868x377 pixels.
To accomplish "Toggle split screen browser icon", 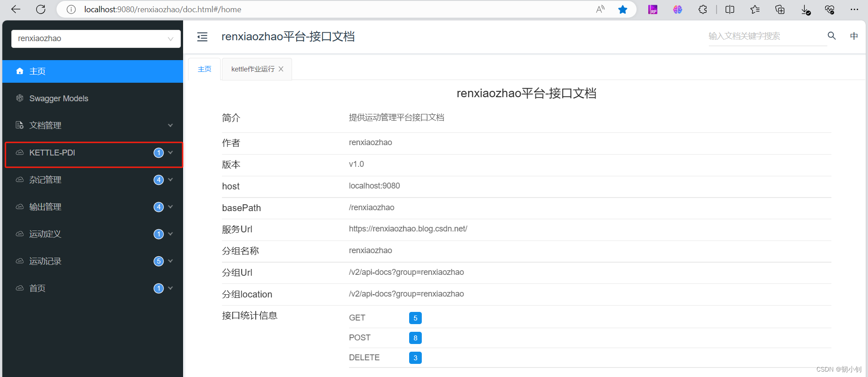I will (730, 9).
